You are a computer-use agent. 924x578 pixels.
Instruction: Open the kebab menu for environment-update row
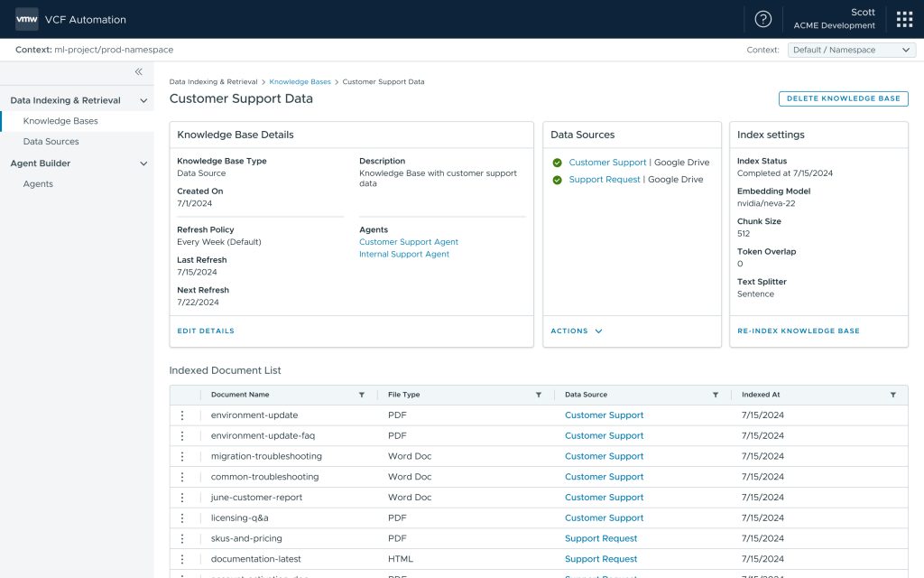(x=182, y=415)
